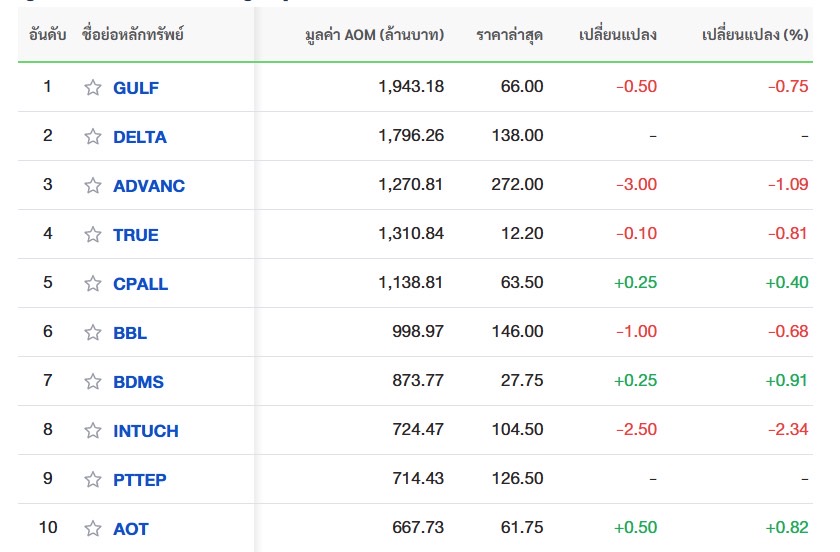Screen dimensions: 840x552
Task: Open the ADVANC stock page
Action: (x=149, y=186)
